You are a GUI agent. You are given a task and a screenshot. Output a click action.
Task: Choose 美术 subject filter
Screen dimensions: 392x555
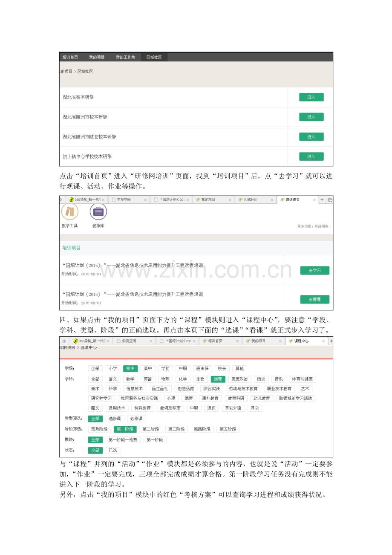point(95,389)
